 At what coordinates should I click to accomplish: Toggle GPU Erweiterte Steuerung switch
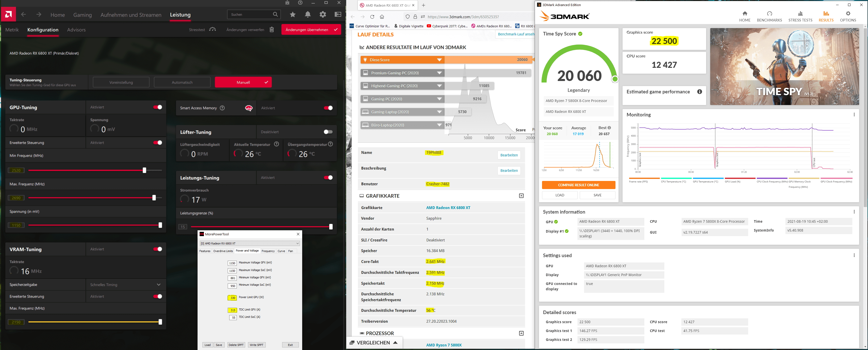[x=158, y=143]
